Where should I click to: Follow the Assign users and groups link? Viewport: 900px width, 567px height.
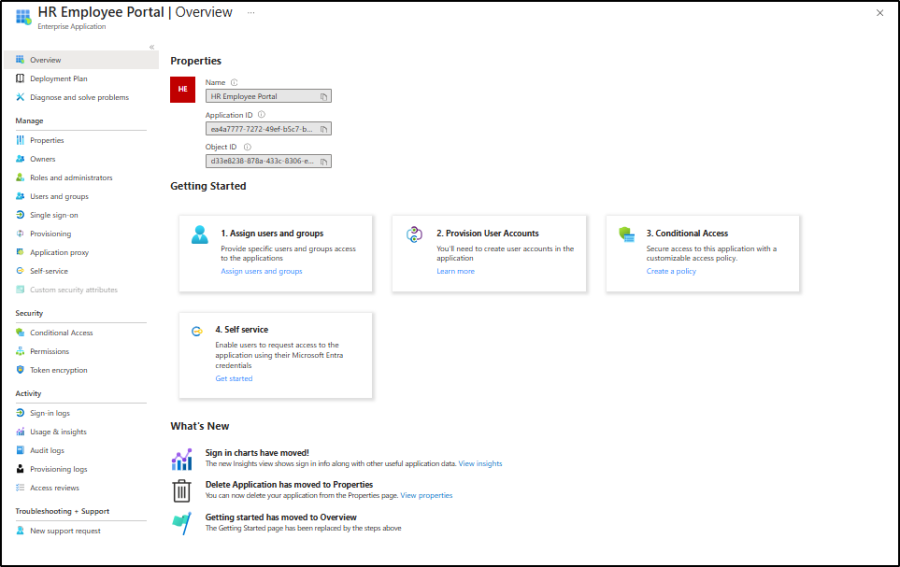pyautogui.click(x=261, y=271)
